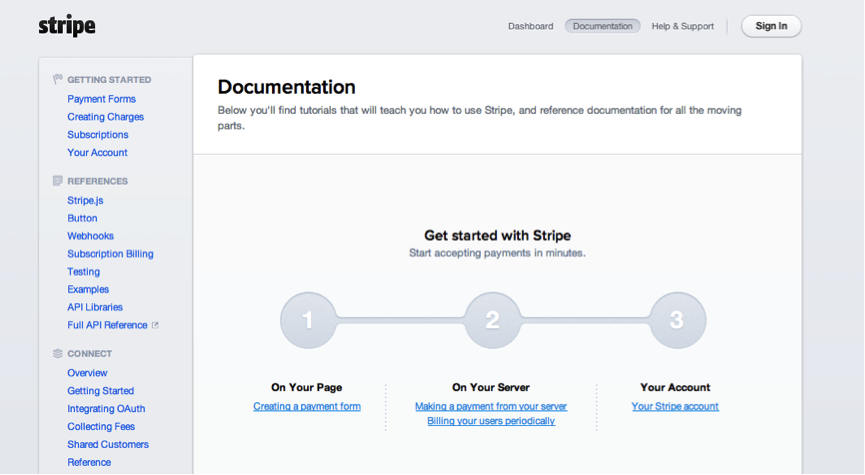This screenshot has height=475, width=865.
Task: Open Your Account sidebar link
Action: click(x=97, y=153)
